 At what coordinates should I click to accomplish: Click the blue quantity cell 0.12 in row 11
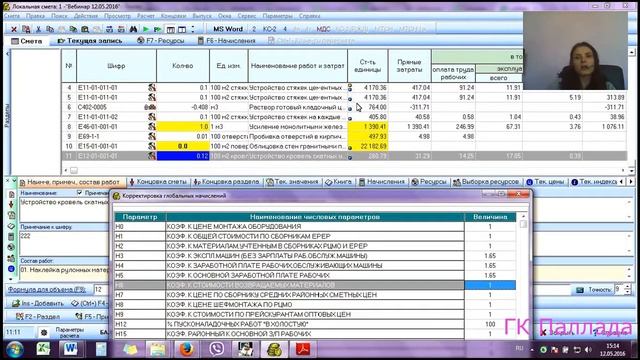183,156
